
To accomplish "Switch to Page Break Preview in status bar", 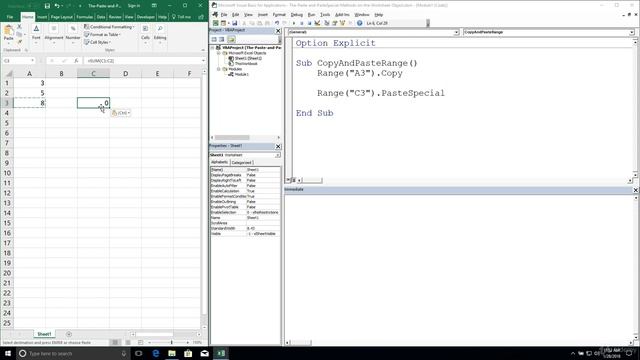I will point(140,342).
